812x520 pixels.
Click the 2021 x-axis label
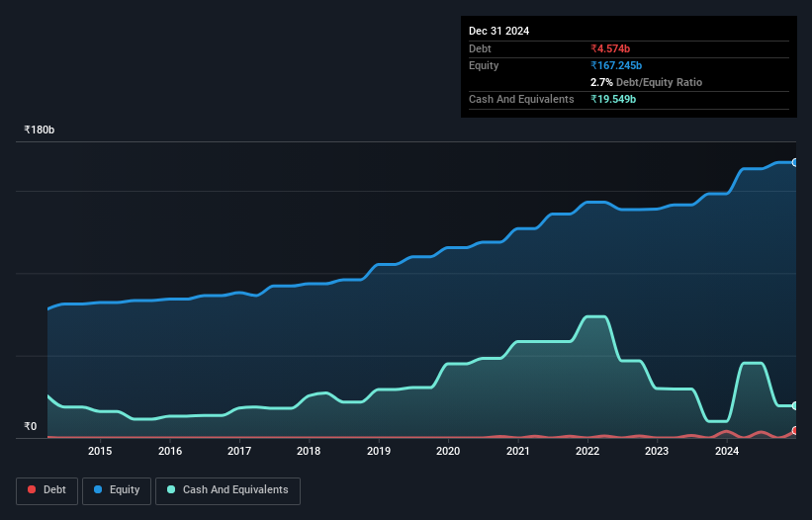518,451
